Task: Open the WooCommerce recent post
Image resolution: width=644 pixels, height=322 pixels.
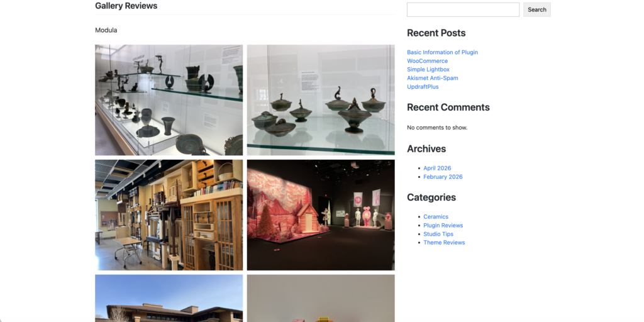Action: click(427, 61)
